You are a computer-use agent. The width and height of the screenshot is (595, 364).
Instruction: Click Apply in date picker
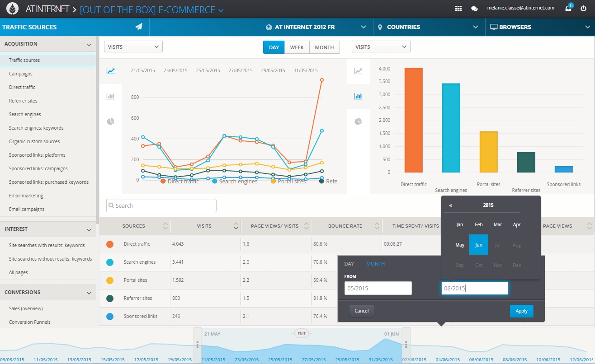point(522,311)
